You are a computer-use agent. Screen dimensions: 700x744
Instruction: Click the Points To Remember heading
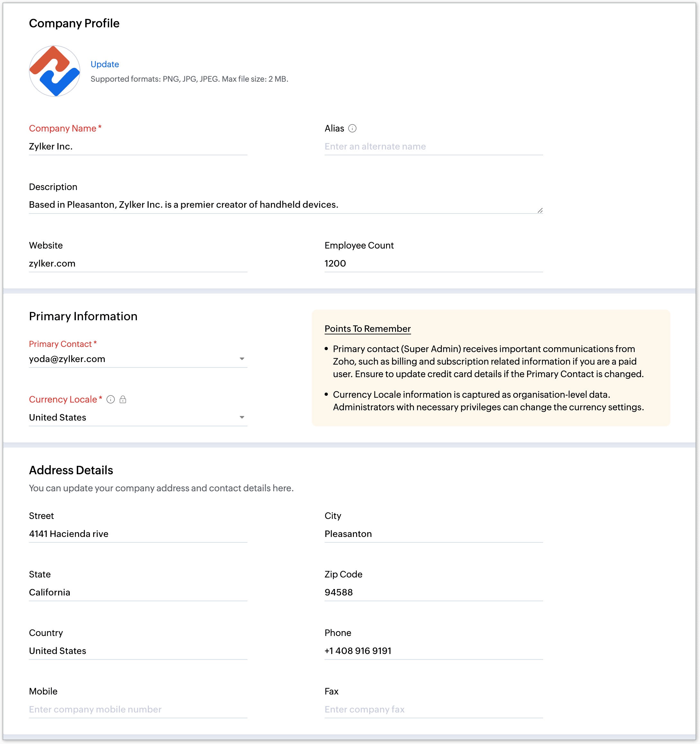click(367, 329)
